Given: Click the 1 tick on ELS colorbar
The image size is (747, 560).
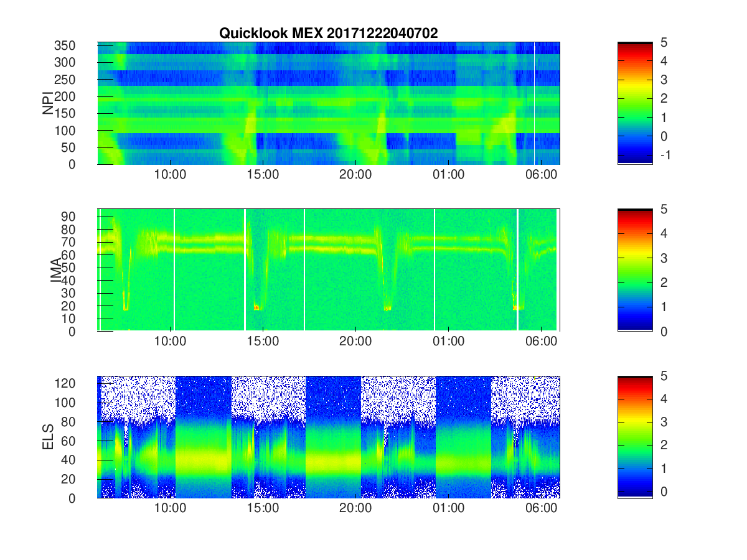Looking at the screenshot, I should click(x=664, y=469).
